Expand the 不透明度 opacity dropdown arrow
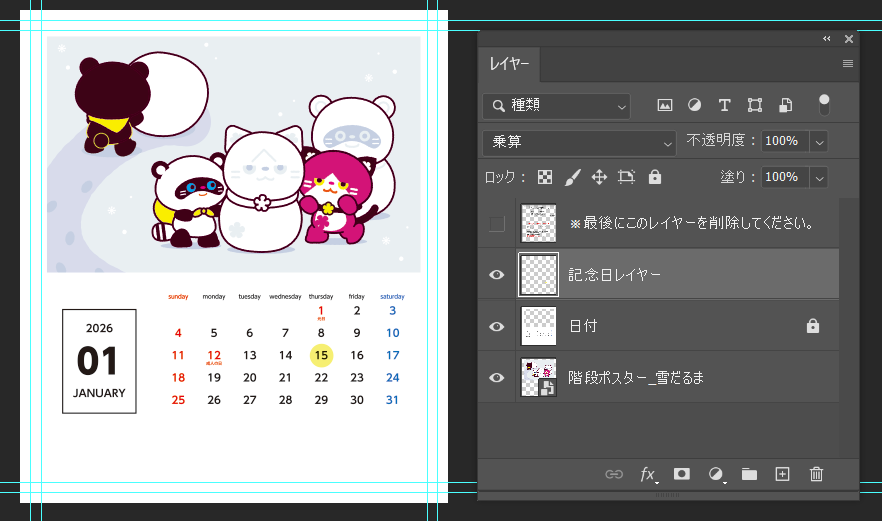The width and height of the screenshot is (882, 521). coord(820,142)
